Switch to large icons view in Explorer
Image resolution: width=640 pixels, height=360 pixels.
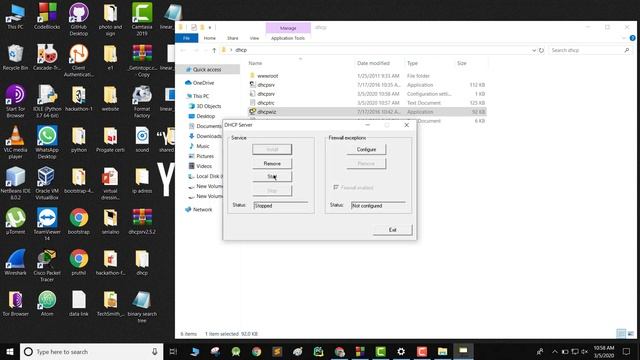631,334
